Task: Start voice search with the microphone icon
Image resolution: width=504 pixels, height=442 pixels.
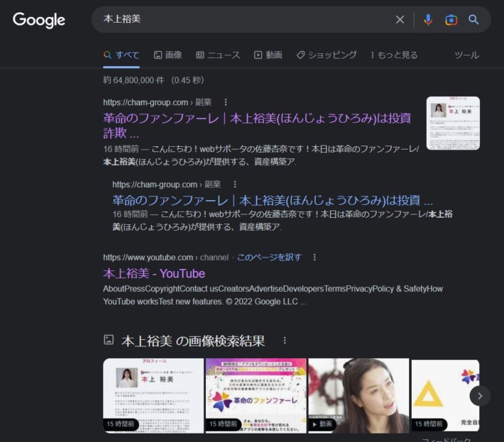Action: click(x=428, y=20)
